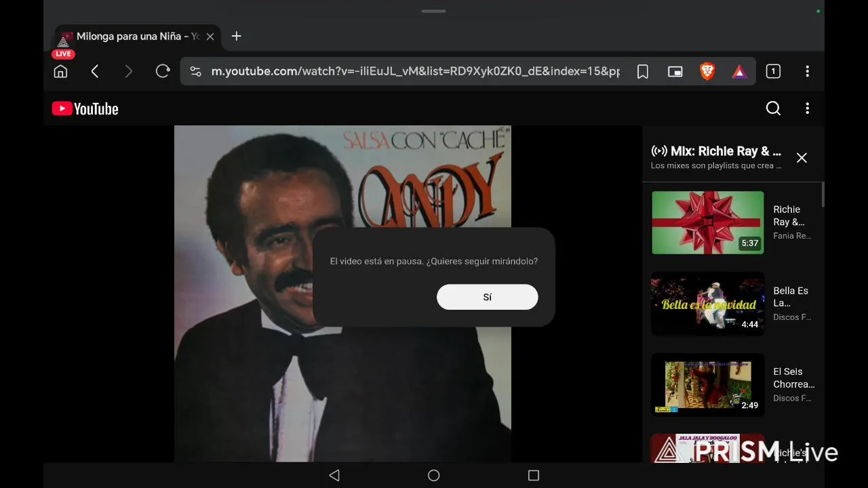
Task: Enable picture-in-picture mode icon
Action: click(675, 71)
